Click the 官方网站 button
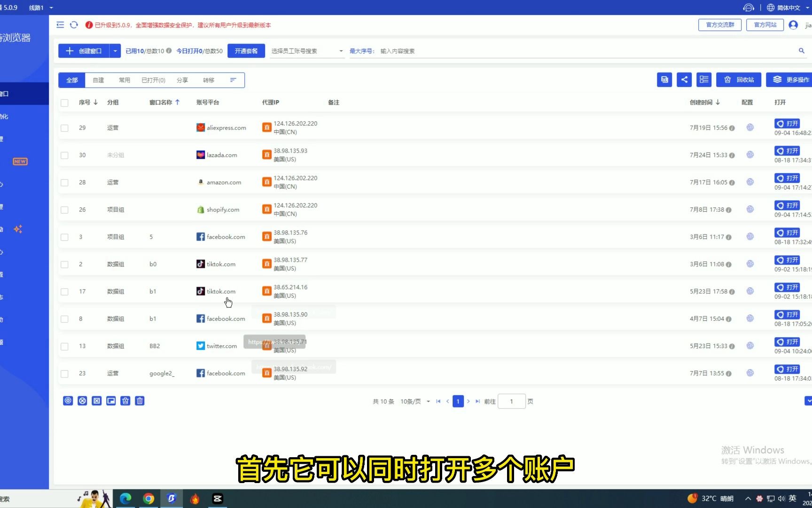This screenshot has width=812, height=508. pos(765,25)
